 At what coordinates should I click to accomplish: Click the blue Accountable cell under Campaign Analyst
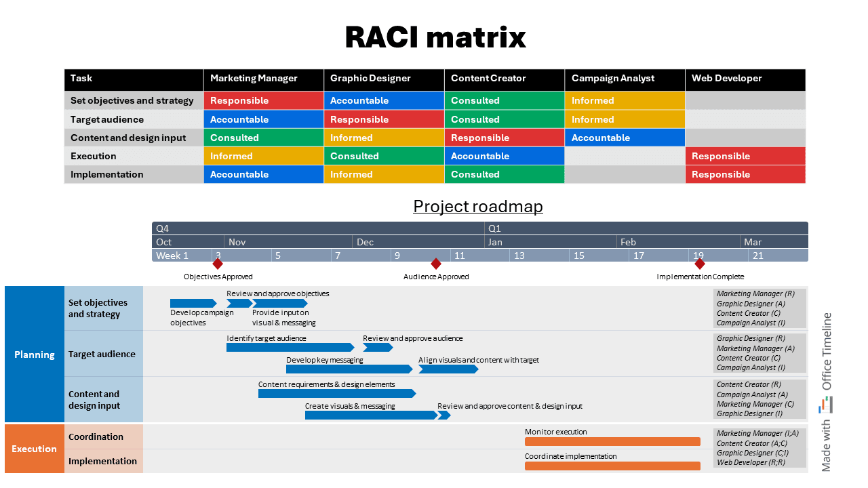pos(624,138)
